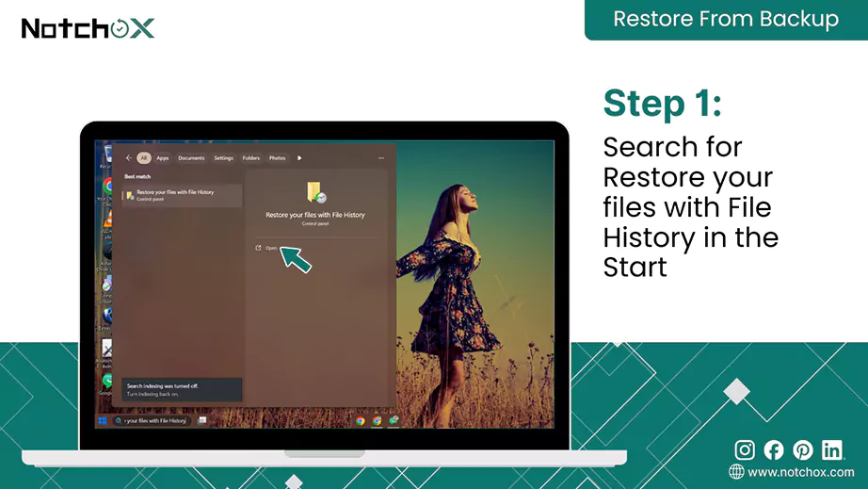The width and height of the screenshot is (868, 489).
Task: Switch to the Settings filter tab
Action: [x=224, y=158]
